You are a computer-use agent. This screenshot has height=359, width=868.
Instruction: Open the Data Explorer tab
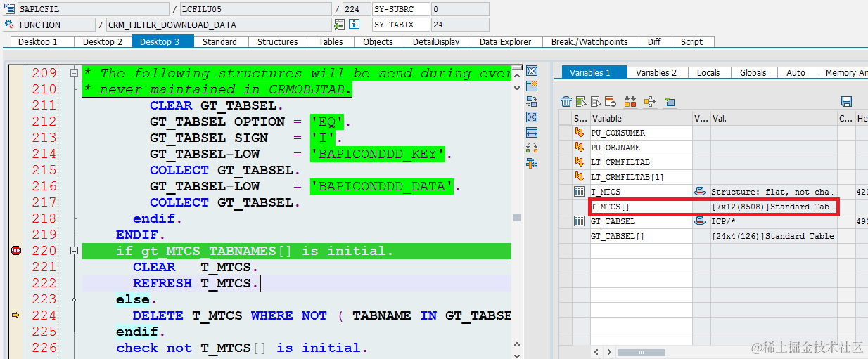pyautogui.click(x=506, y=41)
